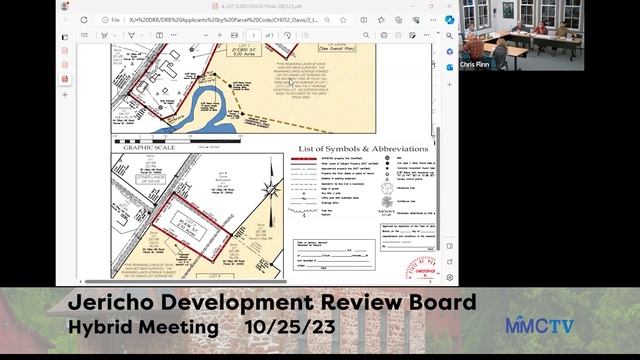Open the browser profile avatar
The width and height of the screenshot is (640, 360).
click(x=64, y=6)
